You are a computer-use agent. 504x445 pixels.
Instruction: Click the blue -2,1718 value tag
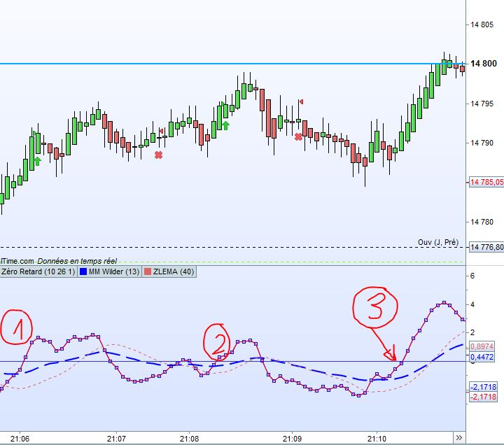pos(484,387)
